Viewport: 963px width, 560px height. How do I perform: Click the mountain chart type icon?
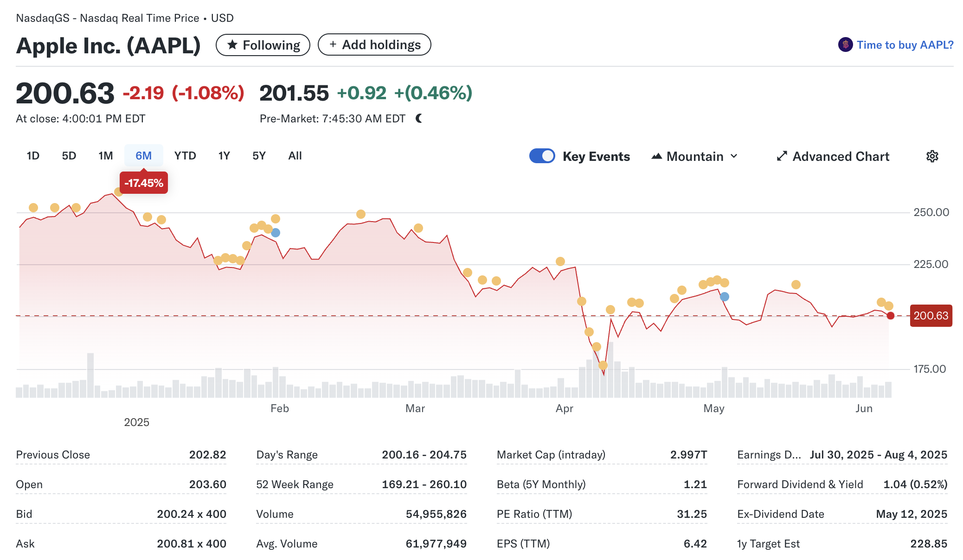[x=656, y=156]
